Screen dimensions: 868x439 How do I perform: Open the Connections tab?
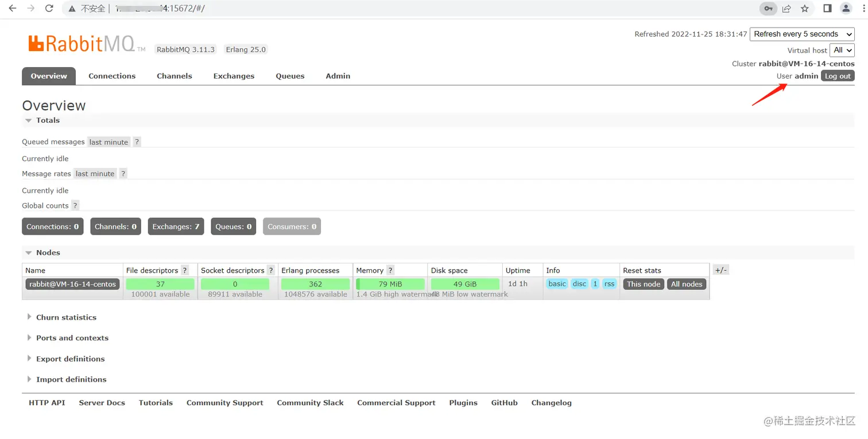pos(112,76)
